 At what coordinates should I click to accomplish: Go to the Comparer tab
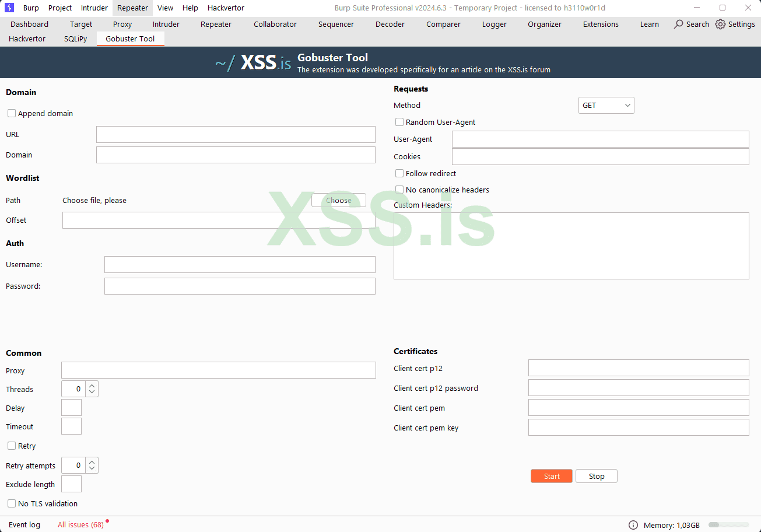click(443, 24)
